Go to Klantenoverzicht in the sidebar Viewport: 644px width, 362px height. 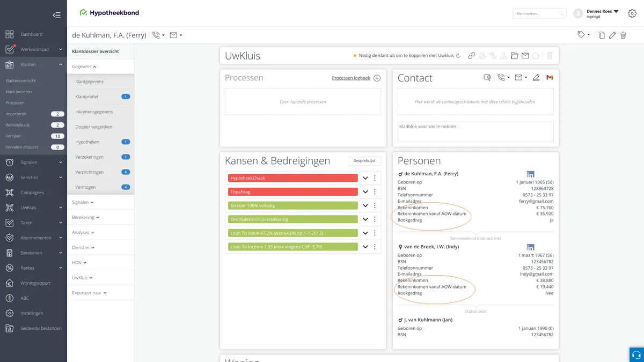[x=21, y=80]
